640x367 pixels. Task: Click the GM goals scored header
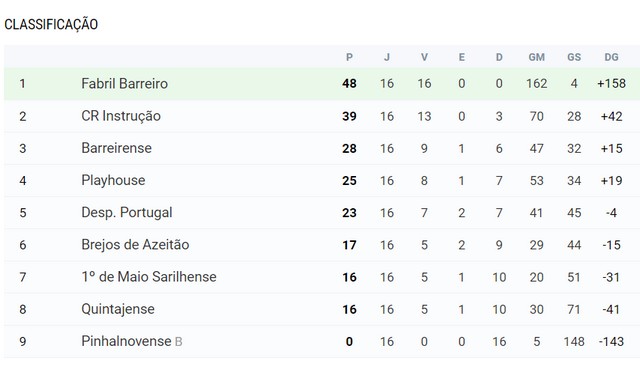537,57
